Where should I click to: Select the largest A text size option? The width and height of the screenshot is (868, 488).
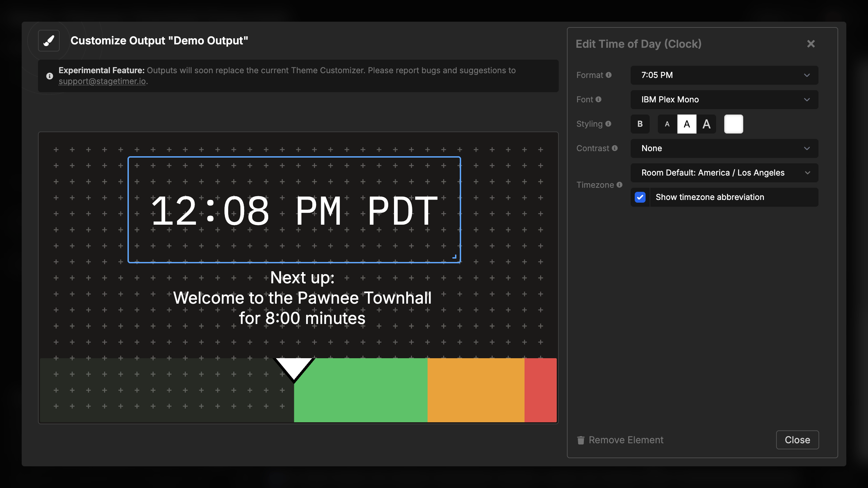[x=707, y=124]
